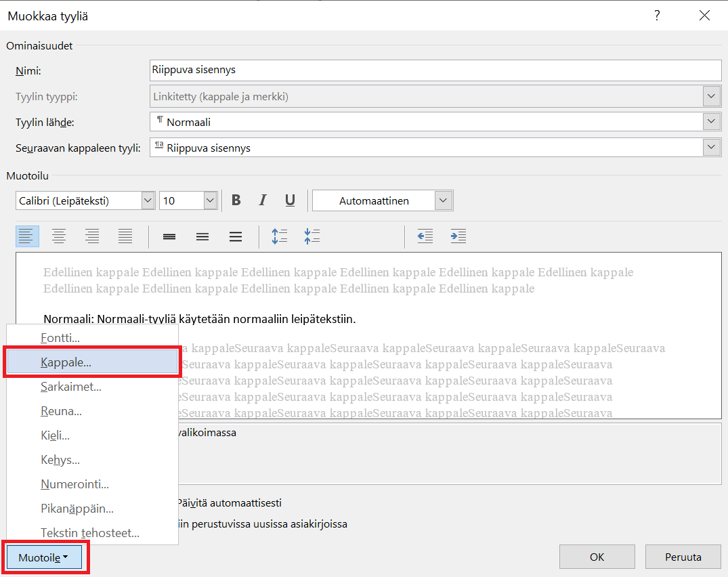Cancel with the Peruuta button

pos(683,557)
